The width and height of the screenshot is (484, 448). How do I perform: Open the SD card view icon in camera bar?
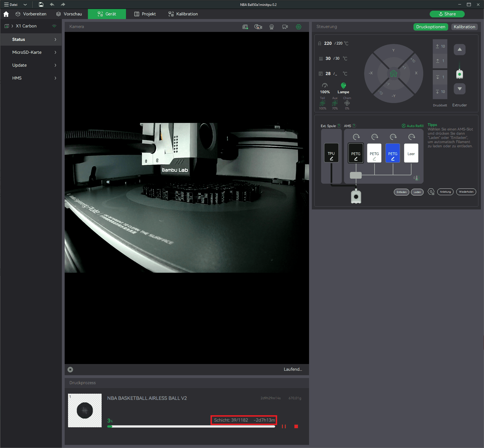pyautogui.click(x=245, y=27)
